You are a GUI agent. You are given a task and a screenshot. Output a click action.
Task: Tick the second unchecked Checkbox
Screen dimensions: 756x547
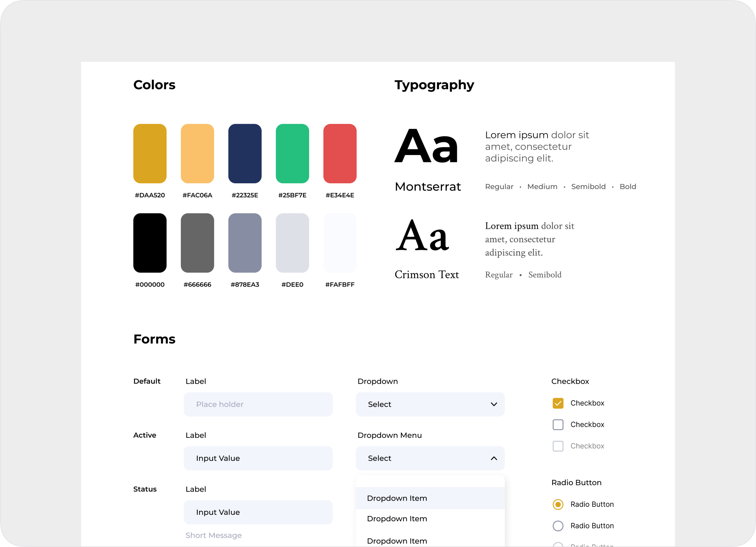[558, 425]
